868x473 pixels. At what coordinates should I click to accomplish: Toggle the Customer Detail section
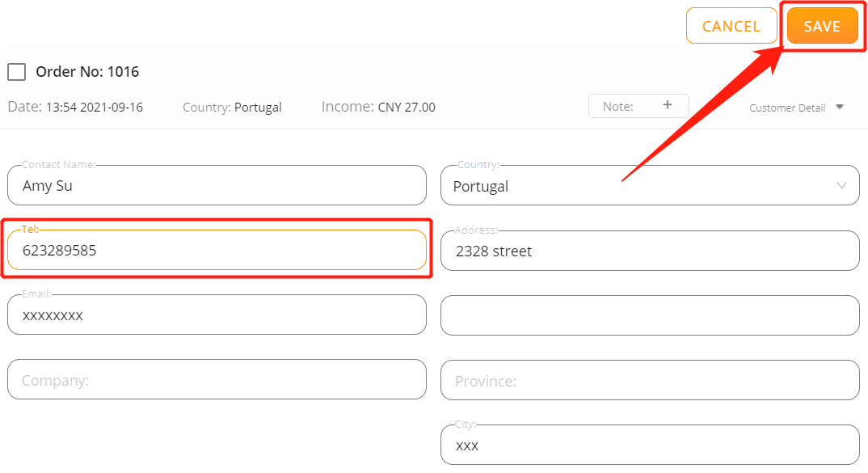click(x=796, y=108)
